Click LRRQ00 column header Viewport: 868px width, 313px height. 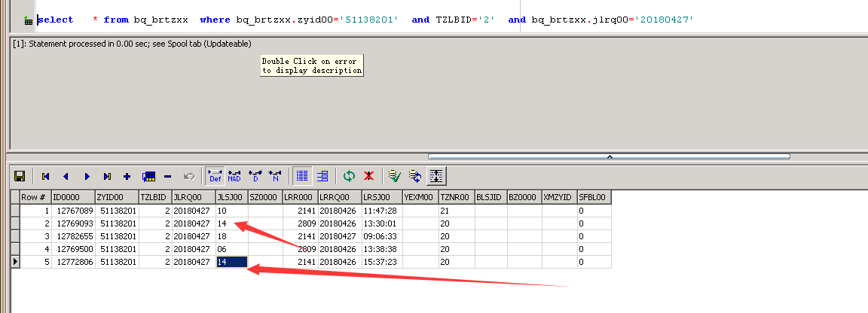[x=340, y=197]
